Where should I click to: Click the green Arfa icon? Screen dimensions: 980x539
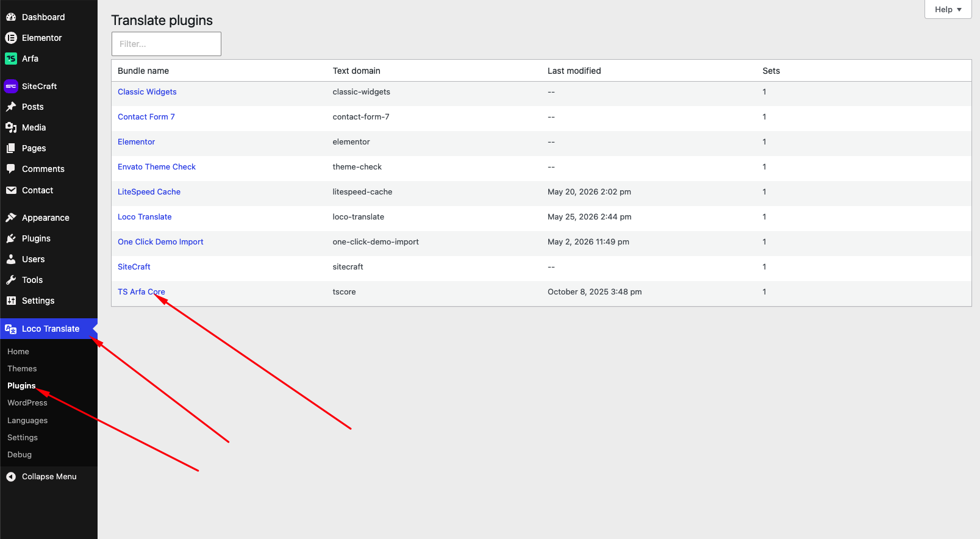pyautogui.click(x=11, y=59)
